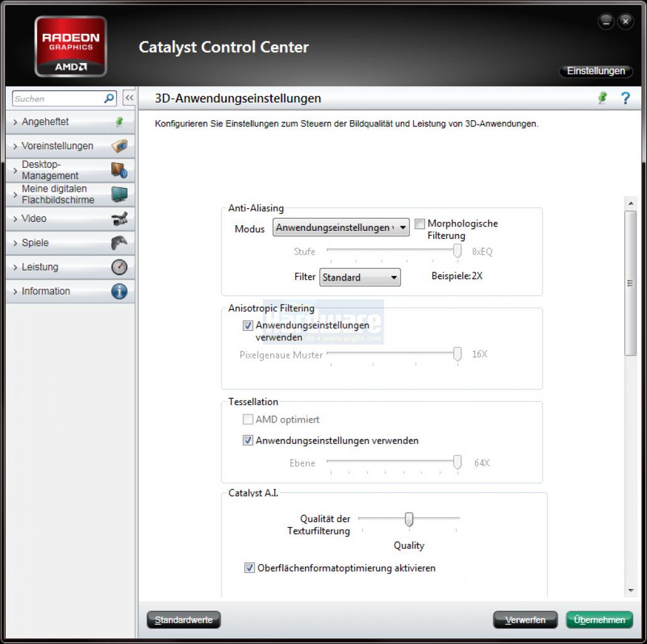Click the Spiele gamepad icon

pyautogui.click(x=119, y=243)
